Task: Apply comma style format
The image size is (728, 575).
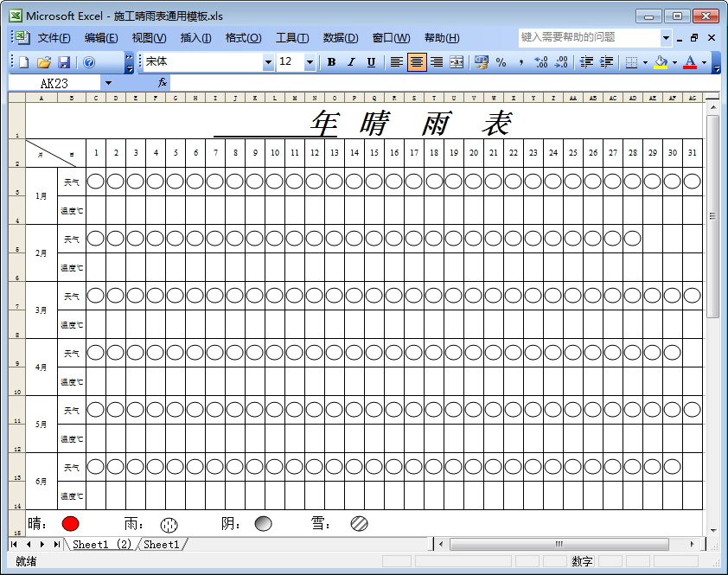Action: pos(521,62)
